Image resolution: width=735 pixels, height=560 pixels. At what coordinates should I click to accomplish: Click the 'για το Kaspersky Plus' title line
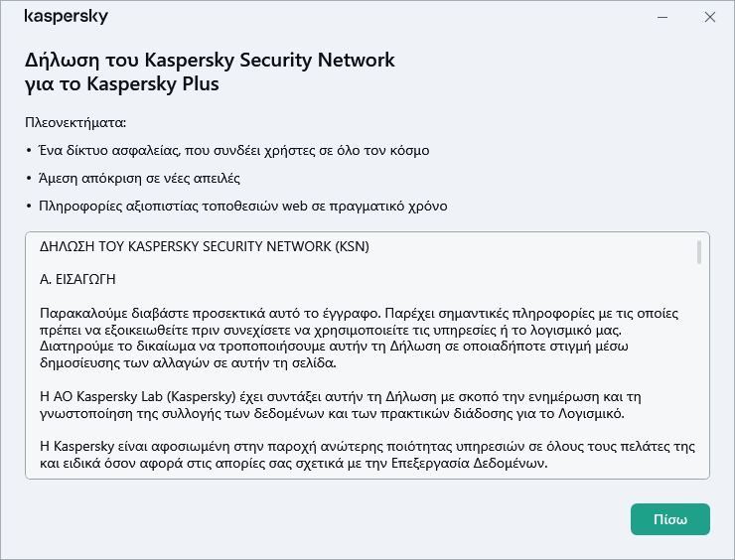pyautogui.click(x=121, y=84)
